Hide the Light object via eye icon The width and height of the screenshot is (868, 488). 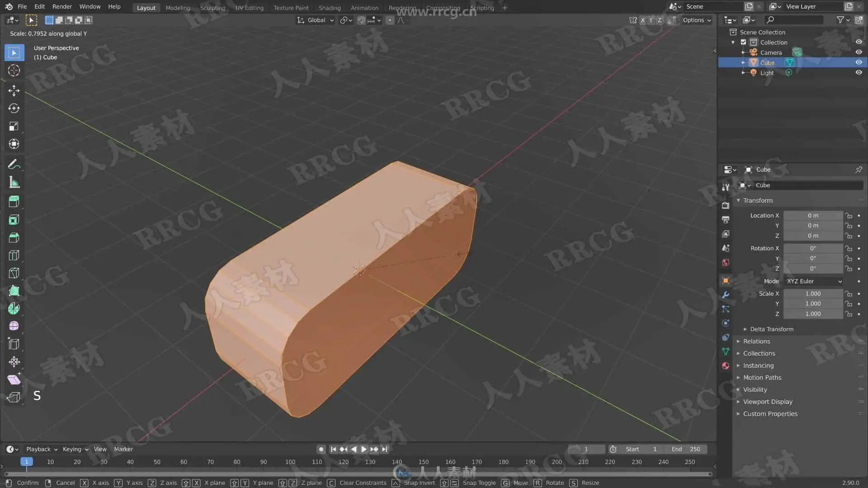point(859,72)
